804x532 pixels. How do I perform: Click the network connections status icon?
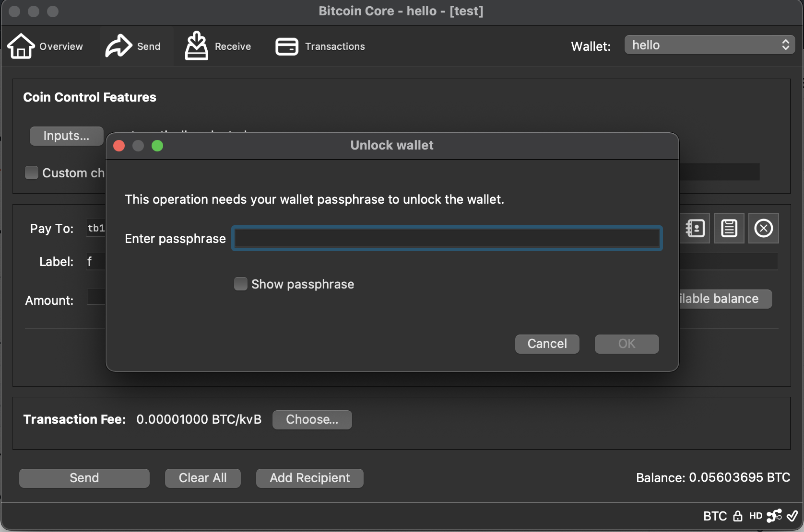tap(774, 516)
